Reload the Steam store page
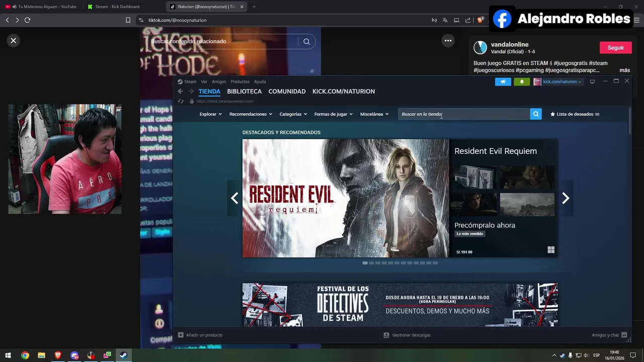644x362 pixels. [181, 101]
